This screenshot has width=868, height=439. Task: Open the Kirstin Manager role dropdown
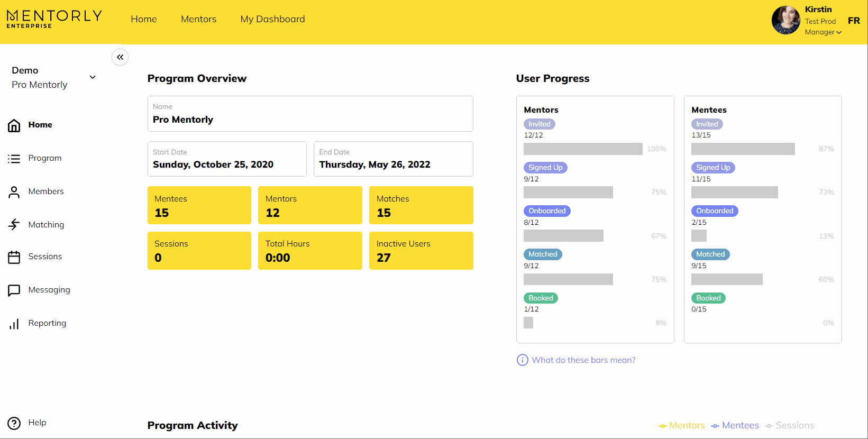(x=823, y=32)
